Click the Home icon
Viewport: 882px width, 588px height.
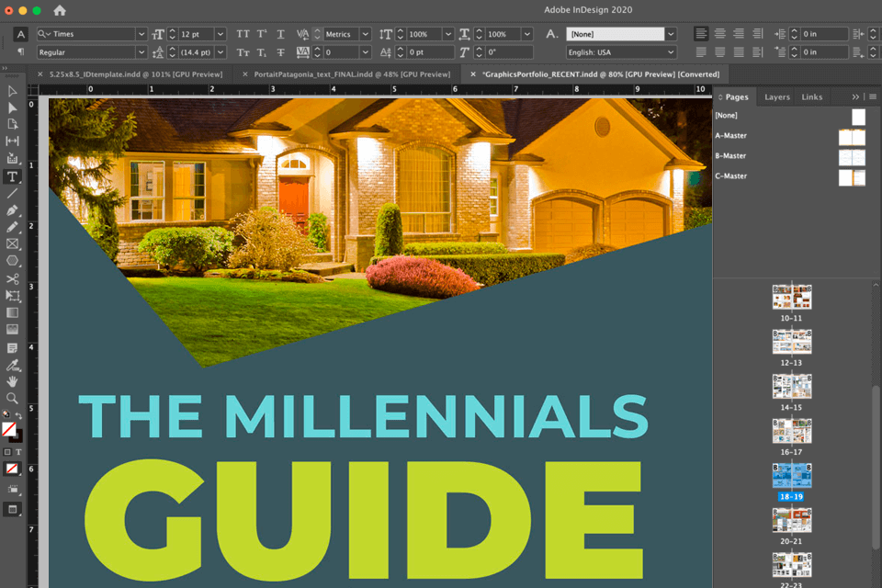pyautogui.click(x=60, y=10)
